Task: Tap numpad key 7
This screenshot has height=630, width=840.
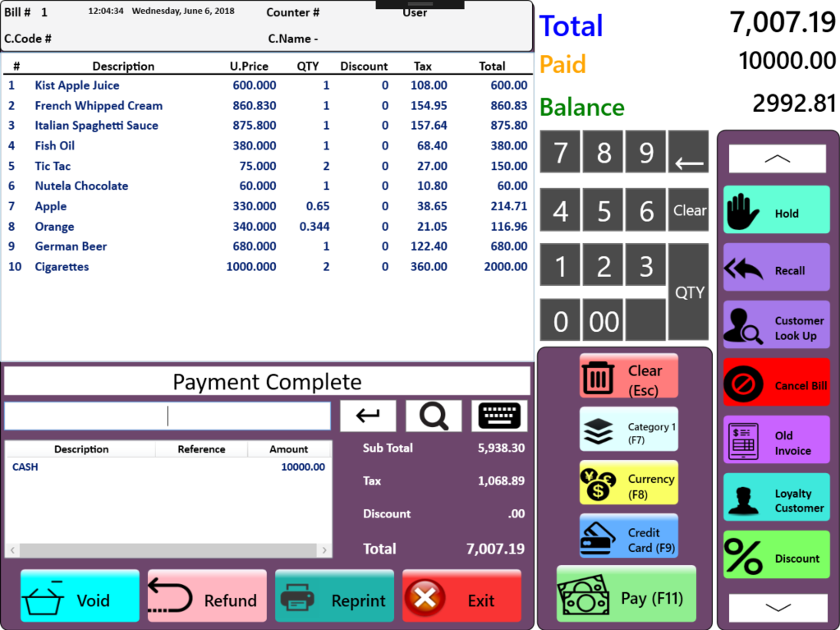Action: [x=560, y=152]
